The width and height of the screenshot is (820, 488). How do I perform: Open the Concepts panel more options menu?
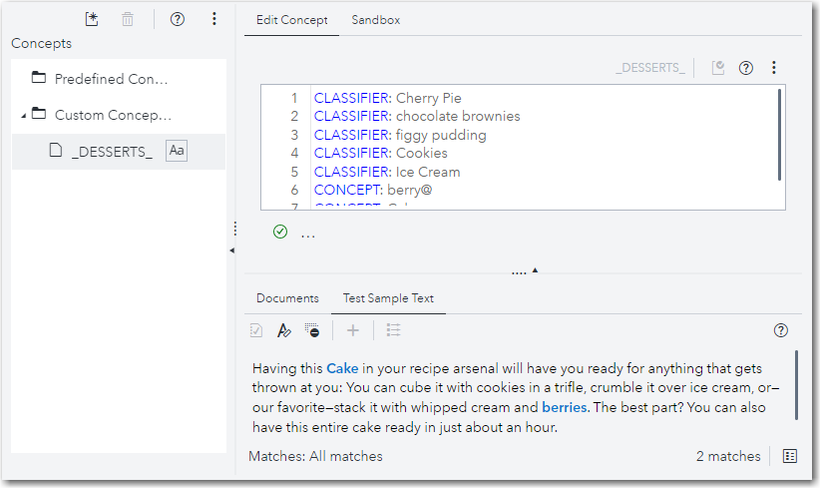click(214, 19)
